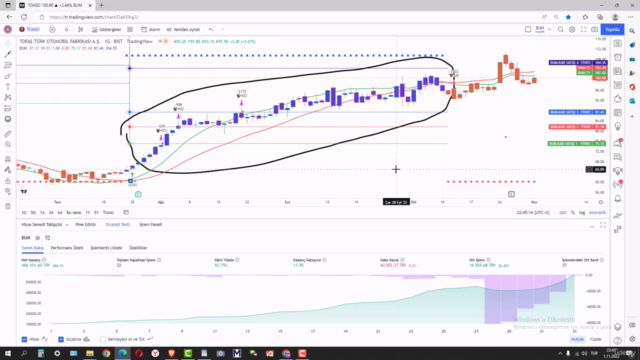
Task: Maximize the strategy tester panel
Action: (x=603, y=225)
